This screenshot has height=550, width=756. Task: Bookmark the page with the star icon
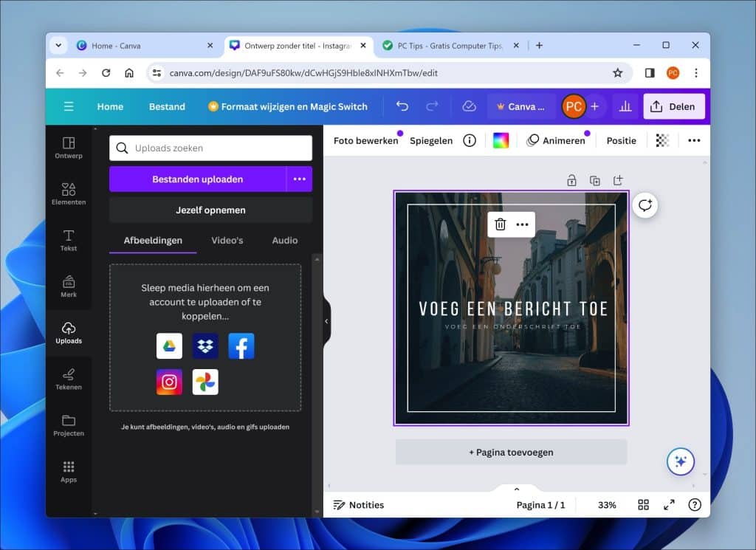click(617, 73)
